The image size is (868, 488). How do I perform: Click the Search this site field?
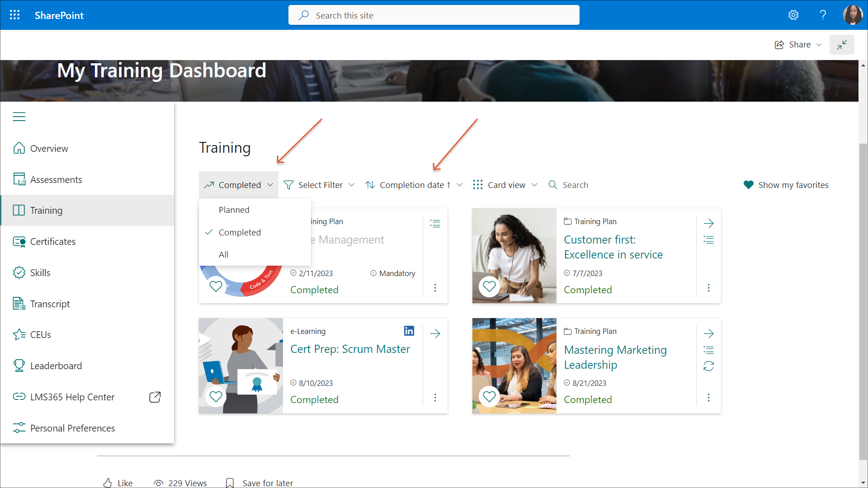click(434, 15)
